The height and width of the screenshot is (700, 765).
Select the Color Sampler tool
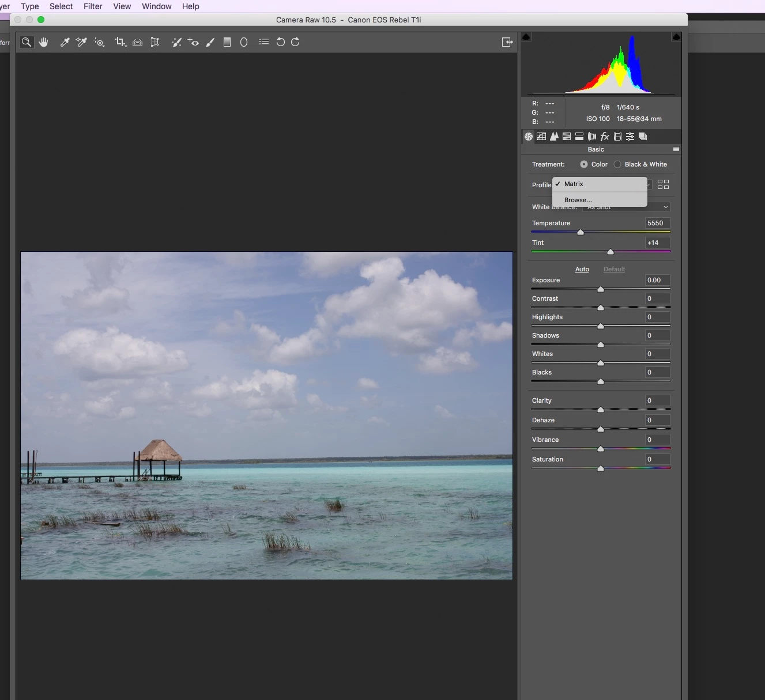81,42
